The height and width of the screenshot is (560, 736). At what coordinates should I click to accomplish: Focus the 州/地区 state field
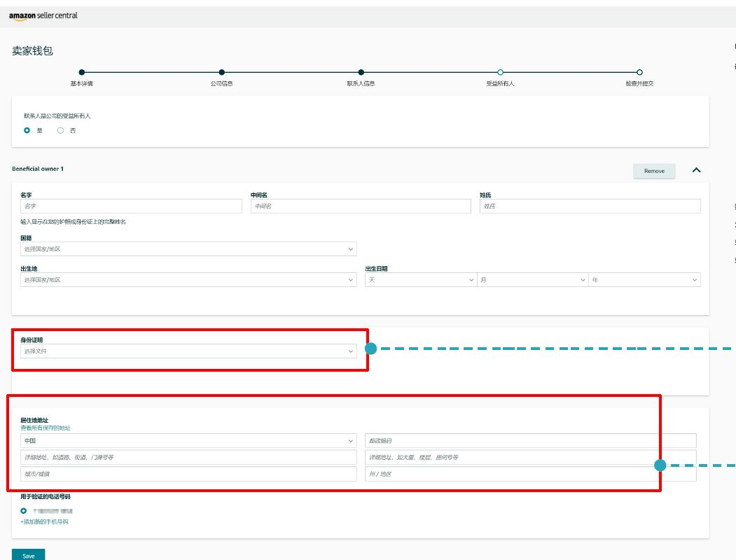tap(530, 474)
